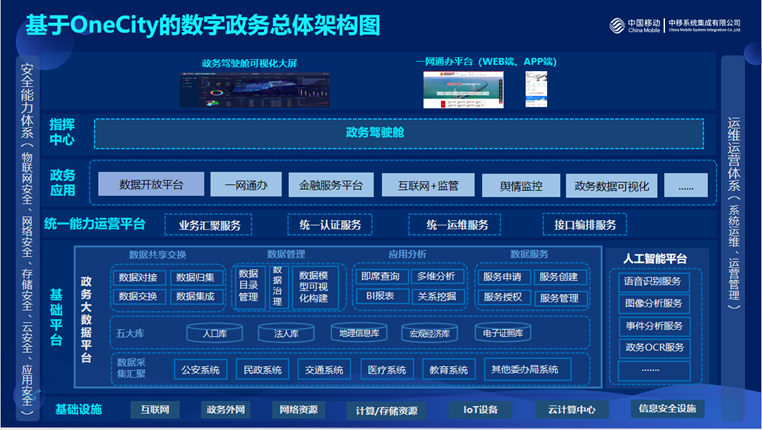Click the 安全能力体系 vertical sidebar
Screen dimensions: 762x430
coord(27,238)
